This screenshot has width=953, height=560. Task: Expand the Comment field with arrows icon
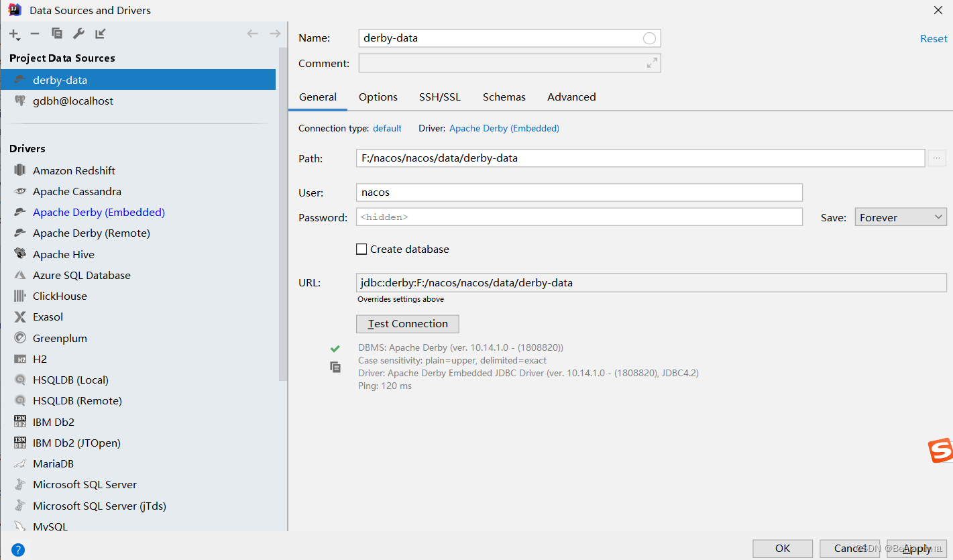[652, 63]
